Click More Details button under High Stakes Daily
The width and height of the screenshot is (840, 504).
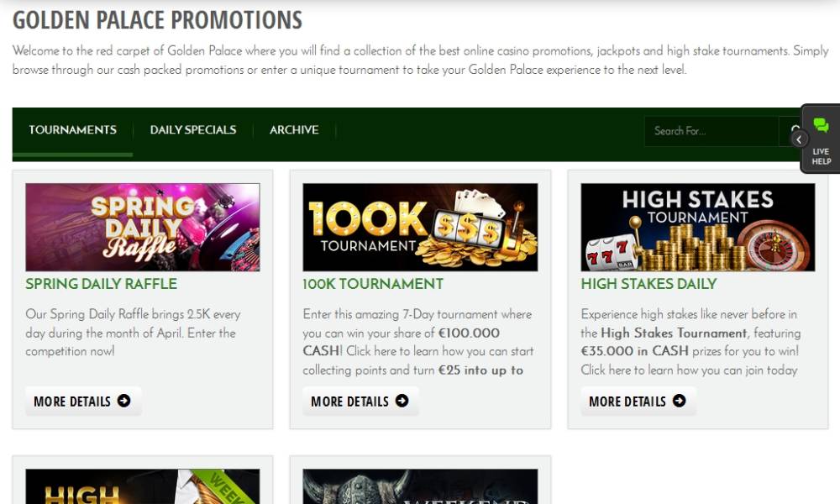pos(638,402)
